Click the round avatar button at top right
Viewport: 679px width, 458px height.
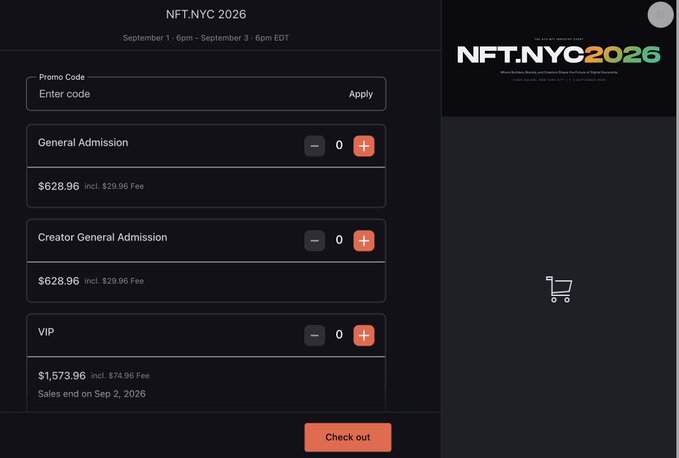[x=660, y=15]
